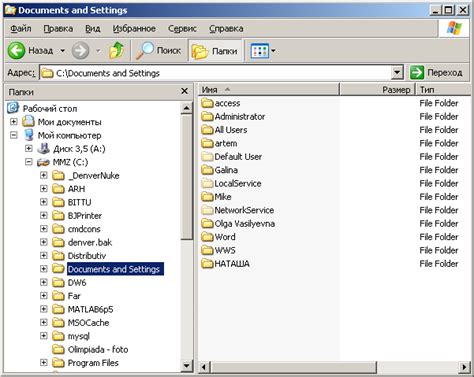This screenshot has height=377, width=474.
Task: Select BJPrinter folder in tree
Action: pyautogui.click(x=85, y=216)
